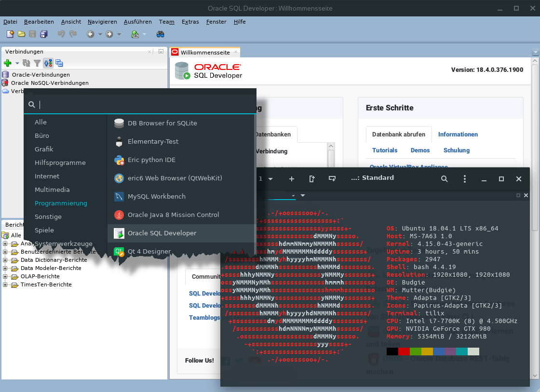Screen dimensions: 540x392
Task: Select the Willkommensseite tab
Action: tap(205, 53)
